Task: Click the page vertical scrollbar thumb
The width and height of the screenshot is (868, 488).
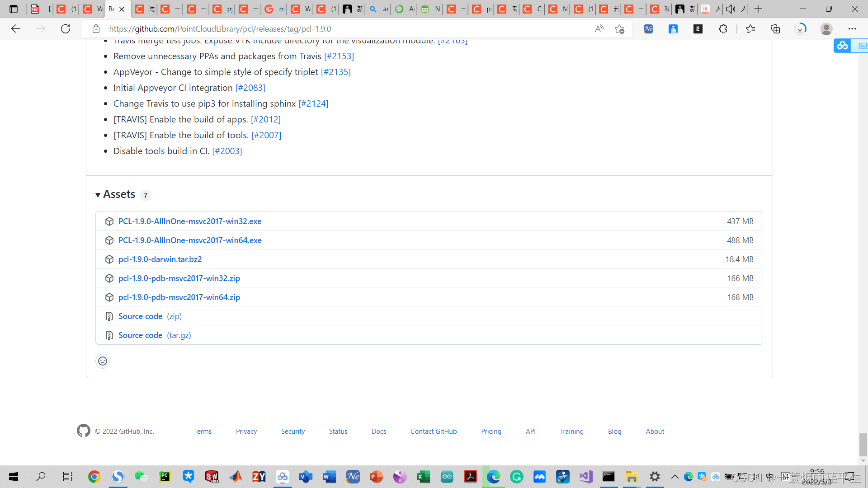Action: click(863, 445)
